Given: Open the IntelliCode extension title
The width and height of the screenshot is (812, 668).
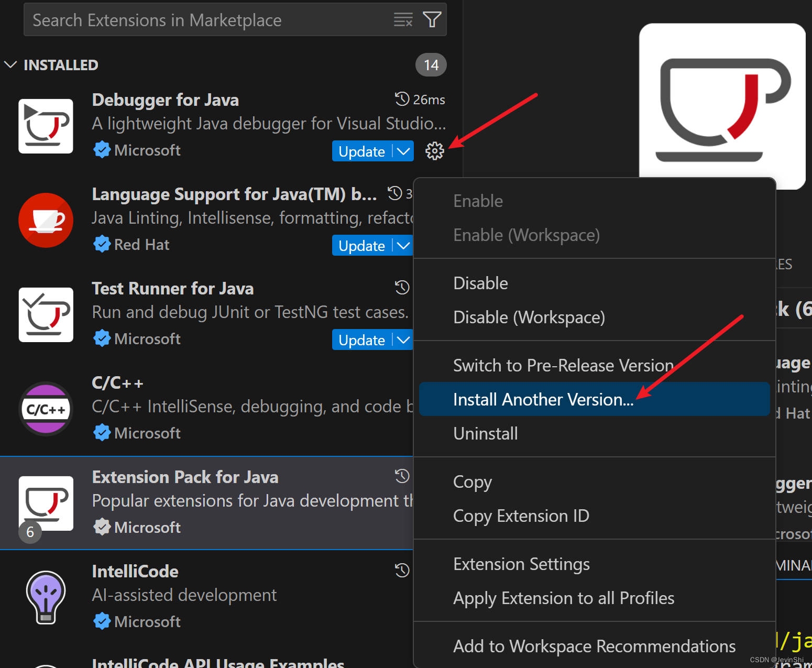Looking at the screenshot, I should 135,571.
